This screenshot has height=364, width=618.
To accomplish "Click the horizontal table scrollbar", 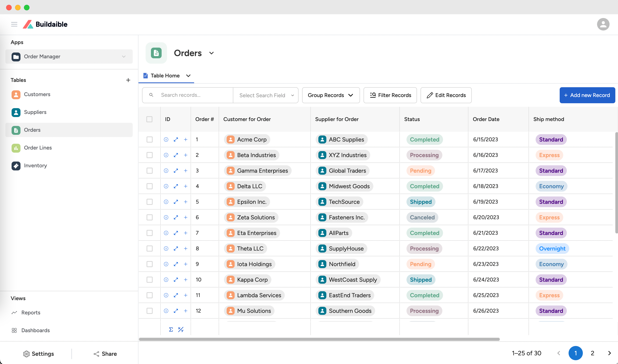I will click(319, 339).
